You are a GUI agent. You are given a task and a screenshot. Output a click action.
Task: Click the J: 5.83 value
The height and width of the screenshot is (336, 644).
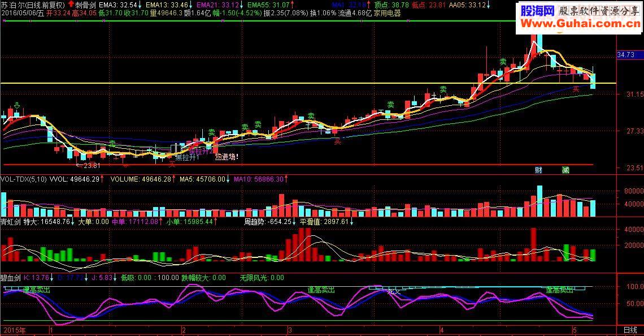click(x=102, y=278)
